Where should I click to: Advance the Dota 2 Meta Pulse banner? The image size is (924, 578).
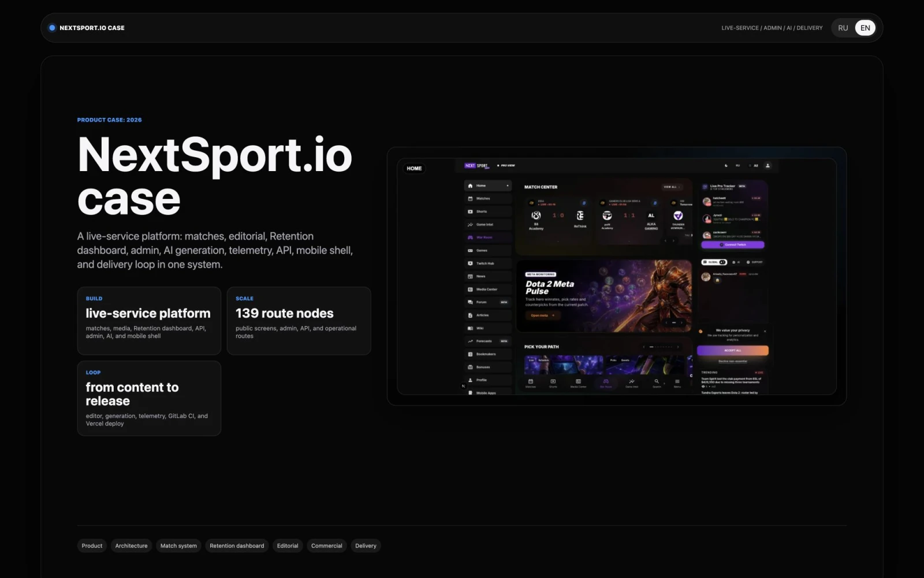click(681, 323)
